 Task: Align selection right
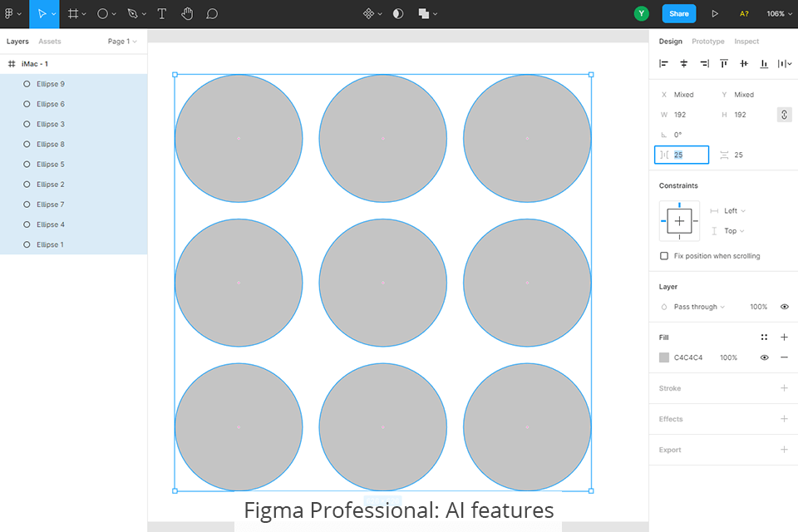click(704, 64)
